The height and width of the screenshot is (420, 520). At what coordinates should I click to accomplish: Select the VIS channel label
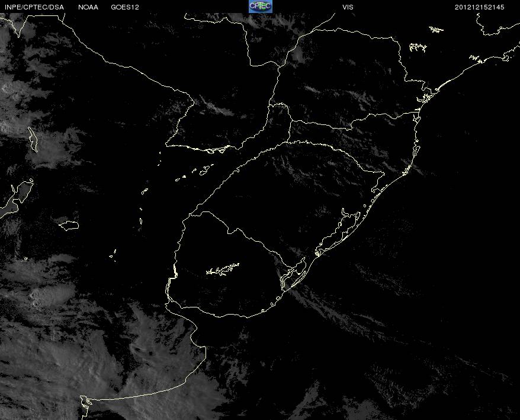(348, 7)
